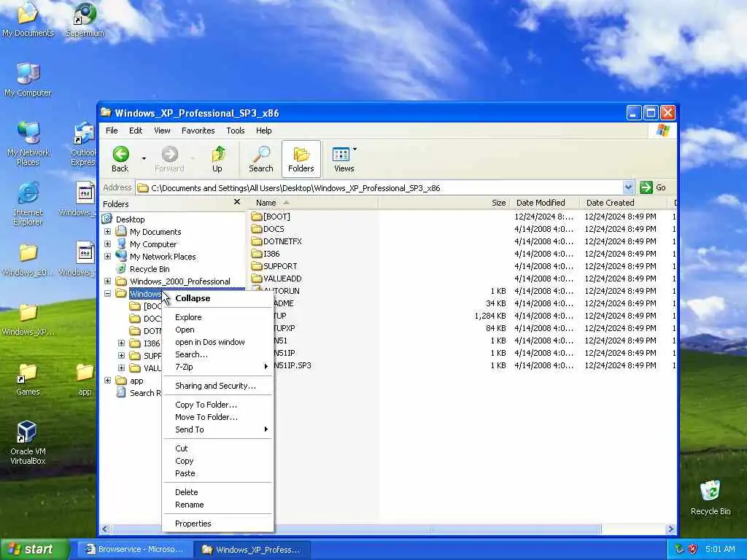Go up one folder level with Up
The image size is (747, 560).
pos(217,159)
